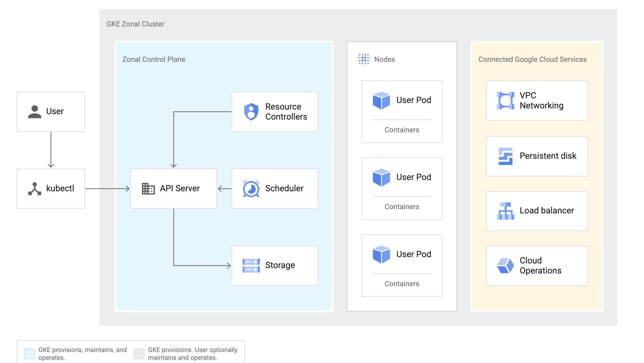Click the "Persistent disk" label

(548, 156)
